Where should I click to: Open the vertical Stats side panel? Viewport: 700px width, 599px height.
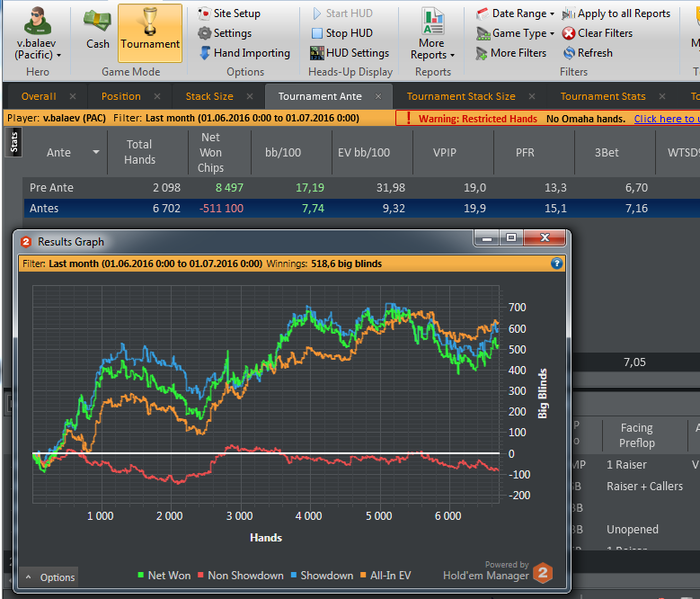click(14, 142)
